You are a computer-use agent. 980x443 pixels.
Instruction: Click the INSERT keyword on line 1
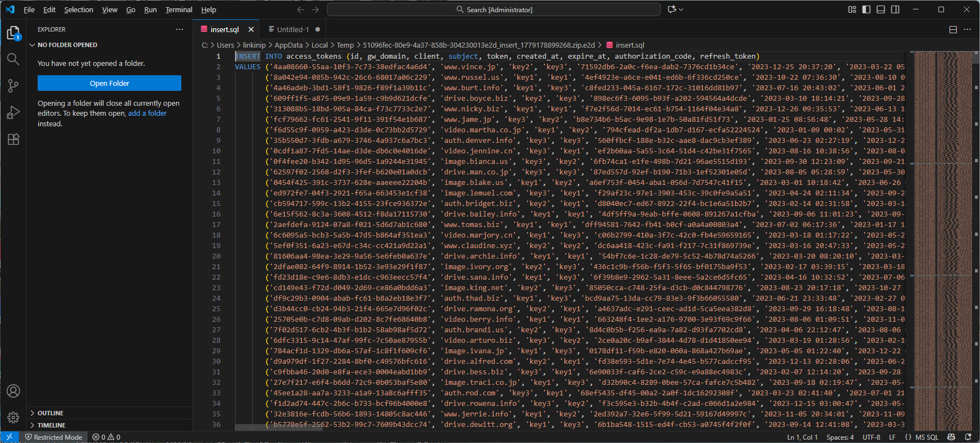click(x=248, y=56)
